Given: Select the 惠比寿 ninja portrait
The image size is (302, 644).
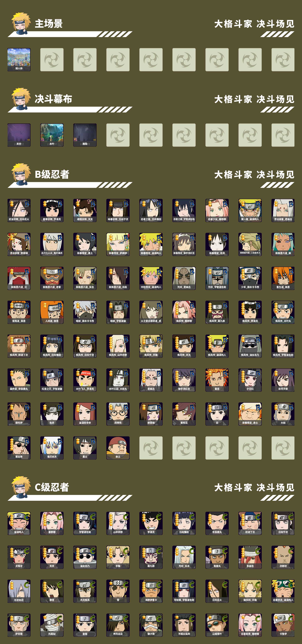Looking at the screenshot, I should click(19, 448).
